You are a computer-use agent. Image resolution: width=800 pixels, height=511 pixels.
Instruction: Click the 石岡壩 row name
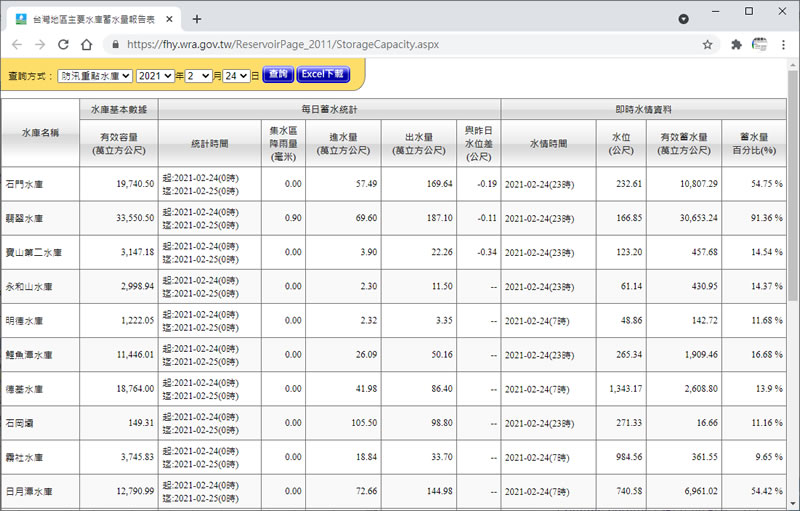pos(19,423)
